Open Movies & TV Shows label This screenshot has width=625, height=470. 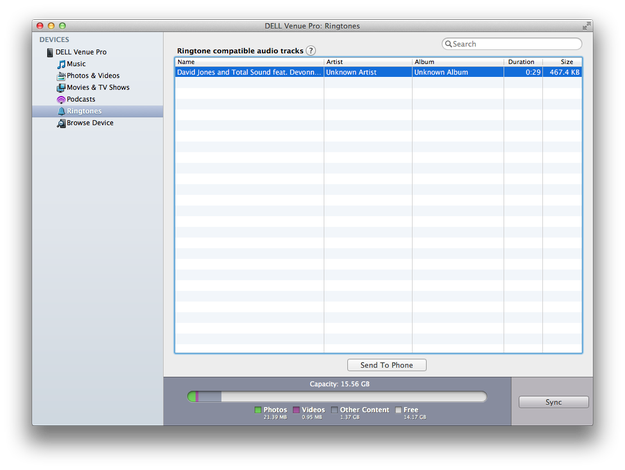click(x=98, y=87)
